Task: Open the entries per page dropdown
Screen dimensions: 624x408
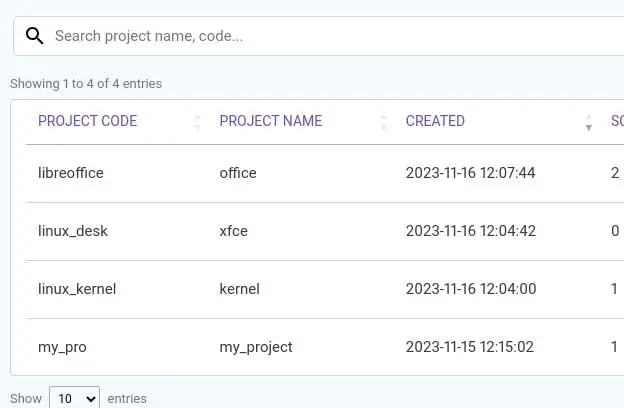Action: click(x=75, y=398)
